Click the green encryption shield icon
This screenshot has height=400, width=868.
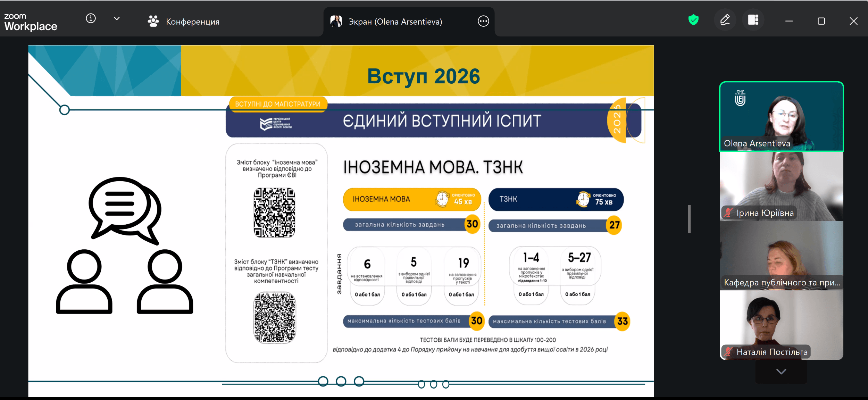click(x=693, y=20)
